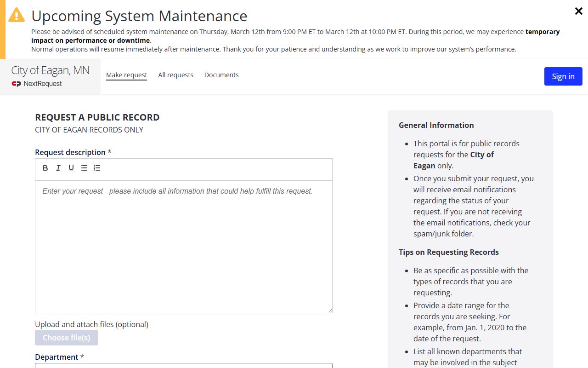Dismiss the Upcoming System Maintenance banner
Viewport: 588px width, 368px height.
(x=578, y=11)
